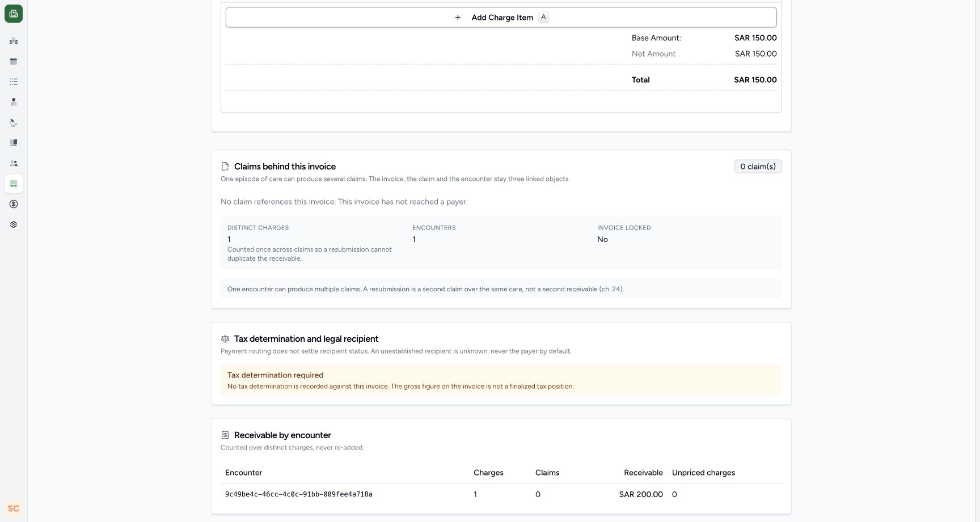Click the Net Amount SAR 150.00 value
Screen dimensions: 980x522
pyautogui.click(x=756, y=54)
